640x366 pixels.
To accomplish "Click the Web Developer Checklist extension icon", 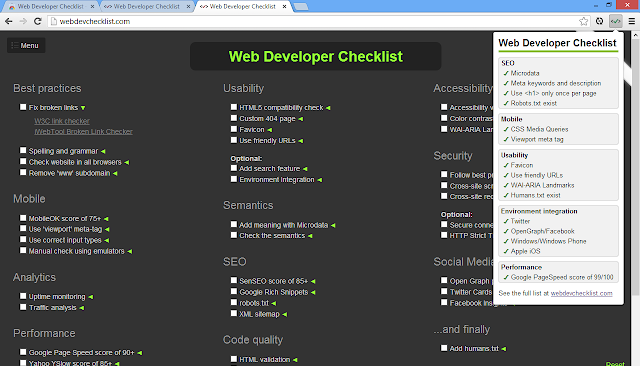I will pyautogui.click(x=616, y=21).
